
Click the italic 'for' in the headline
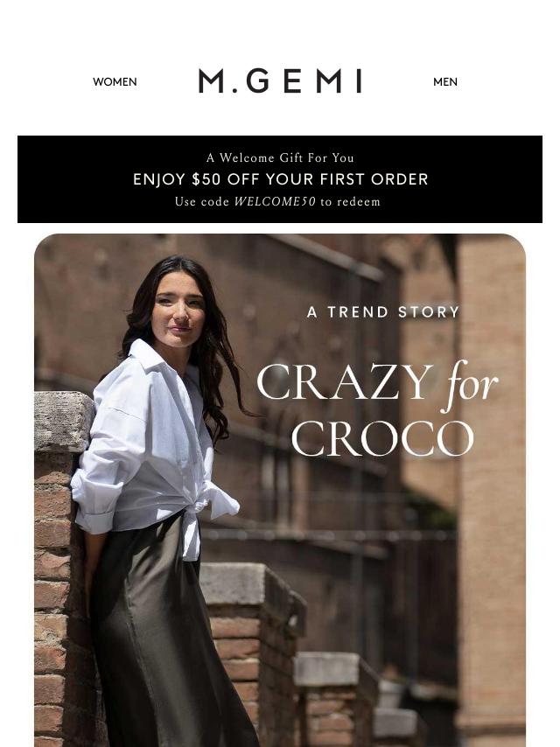click(x=470, y=385)
